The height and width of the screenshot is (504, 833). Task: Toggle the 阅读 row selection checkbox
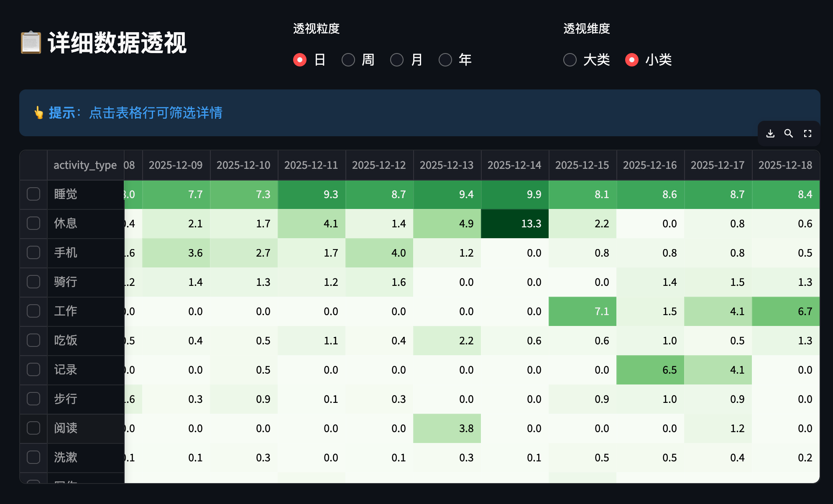click(x=33, y=428)
